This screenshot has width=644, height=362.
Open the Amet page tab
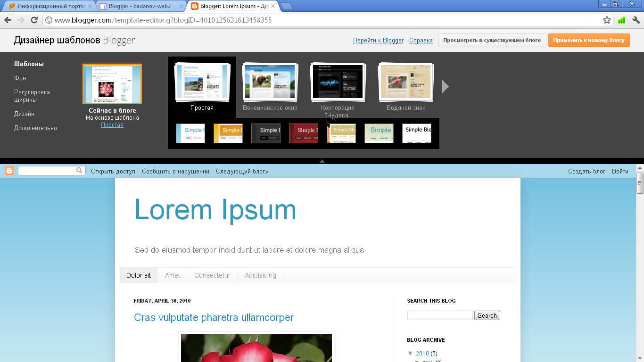click(x=173, y=275)
